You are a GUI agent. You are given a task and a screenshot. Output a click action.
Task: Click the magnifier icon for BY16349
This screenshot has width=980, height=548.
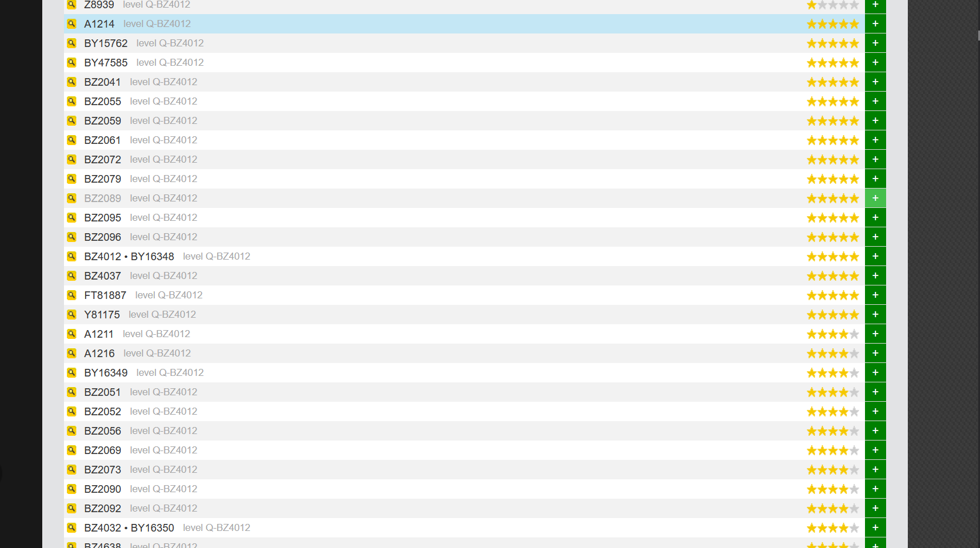(x=72, y=373)
